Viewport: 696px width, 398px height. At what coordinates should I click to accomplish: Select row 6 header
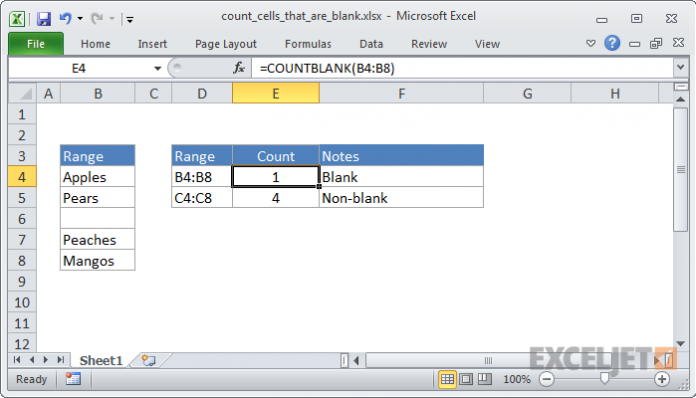coord(22,219)
